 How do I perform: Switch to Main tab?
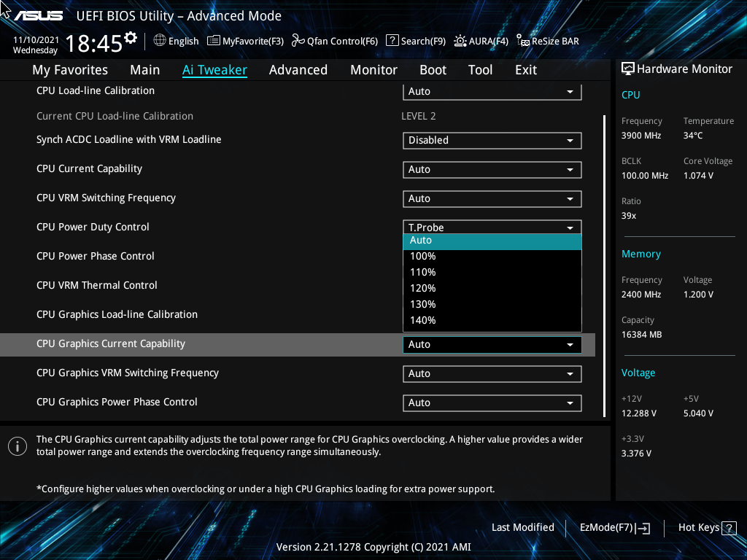click(x=145, y=70)
